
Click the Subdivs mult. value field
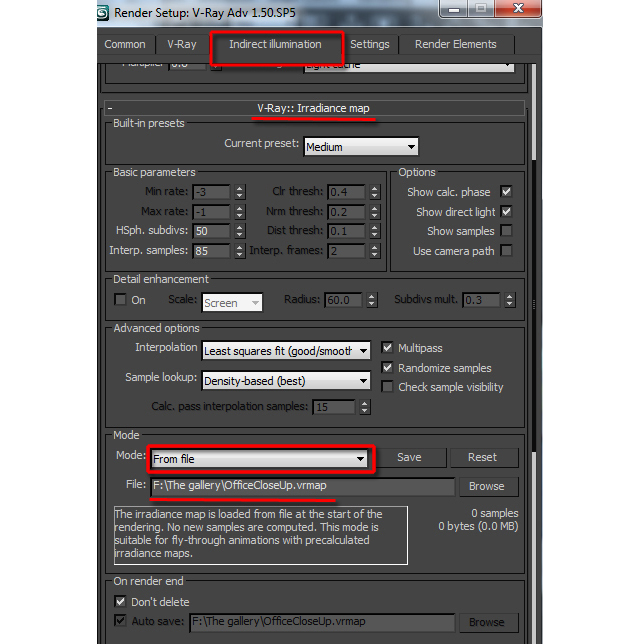point(481,300)
